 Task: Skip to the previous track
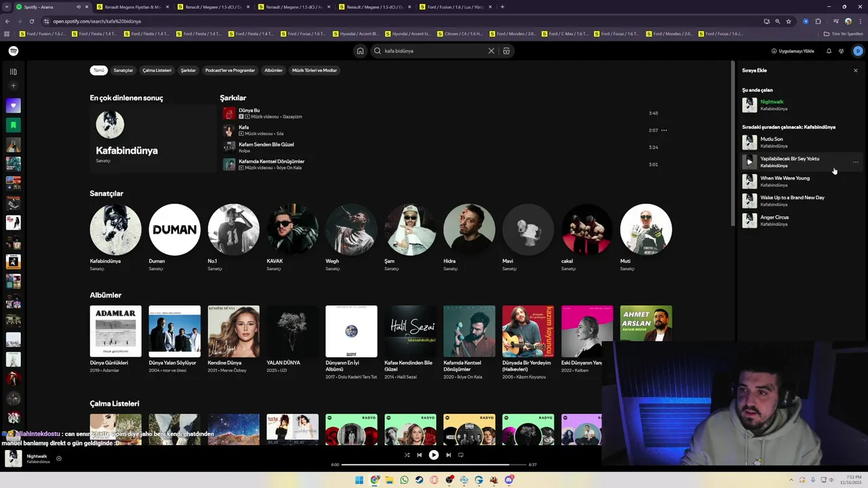pos(419,455)
